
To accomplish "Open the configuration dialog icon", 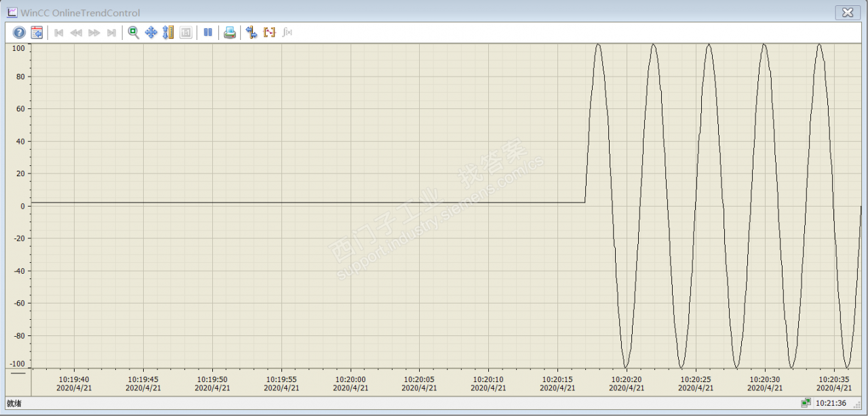I will pos(37,33).
